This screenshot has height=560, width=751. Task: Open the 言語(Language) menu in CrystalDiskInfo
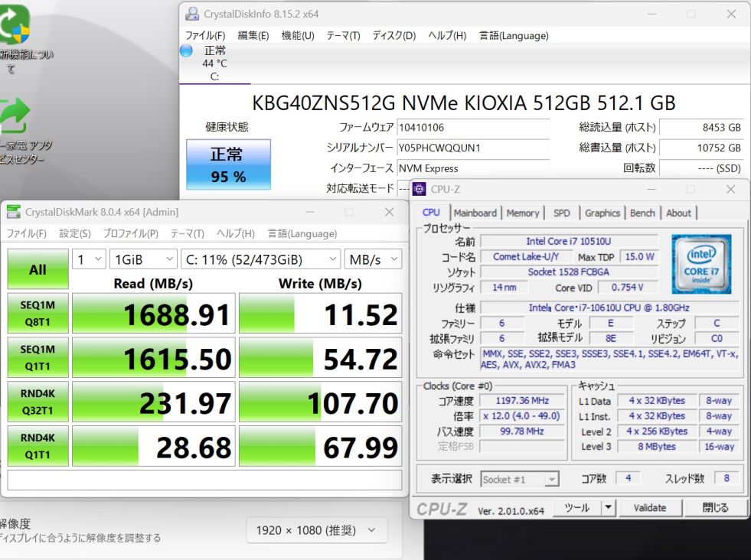514,36
